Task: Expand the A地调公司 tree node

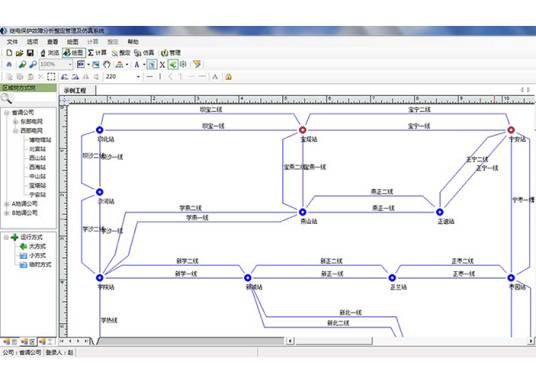Action: (x=6, y=204)
